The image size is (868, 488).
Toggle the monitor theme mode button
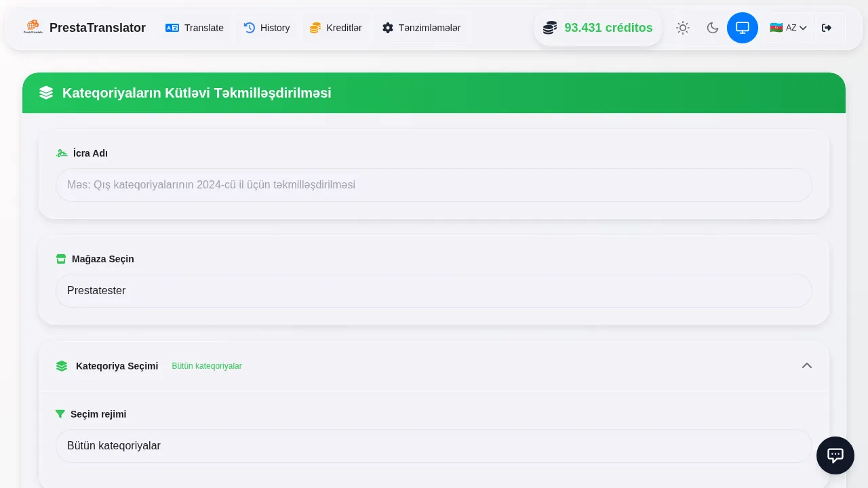pyautogui.click(x=743, y=28)
